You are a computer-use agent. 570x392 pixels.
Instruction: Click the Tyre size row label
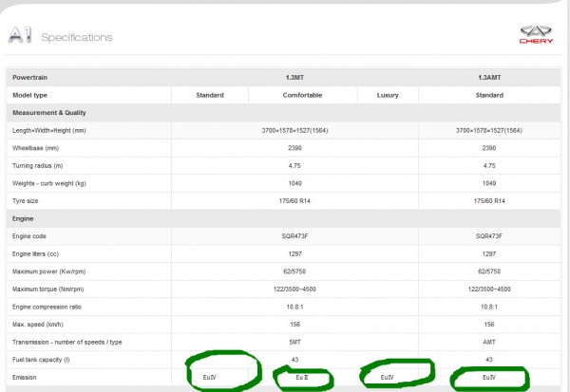pos(25,201)
